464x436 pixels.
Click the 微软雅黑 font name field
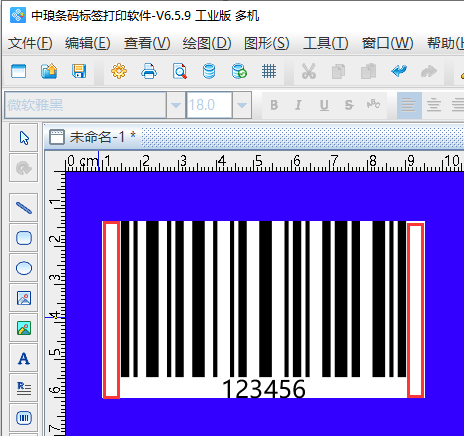coord(85,105)
